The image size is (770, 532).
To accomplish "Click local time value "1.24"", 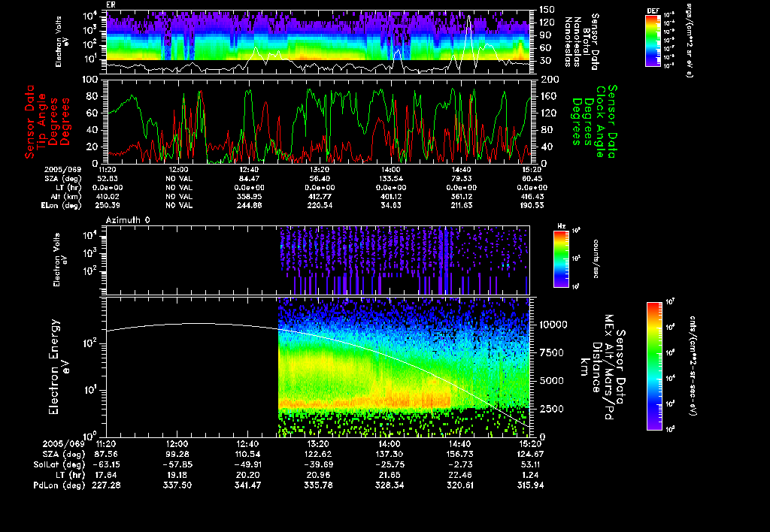I will [x=530, y=475].
